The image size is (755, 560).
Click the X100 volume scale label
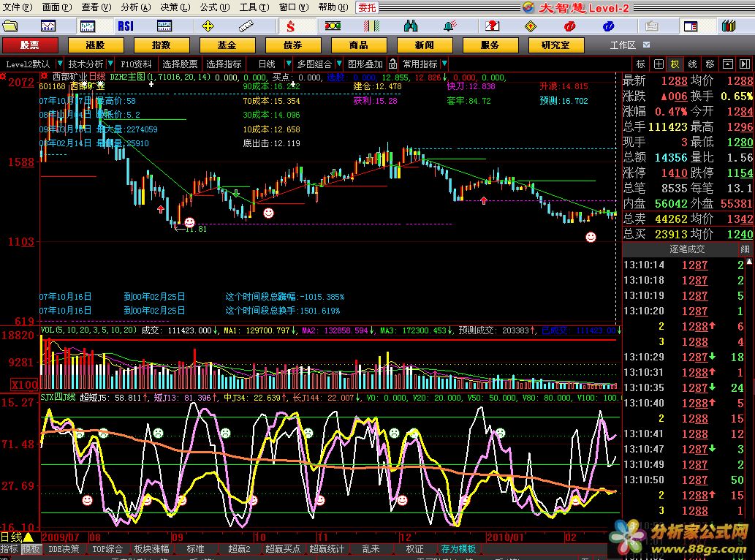[24, 385]
